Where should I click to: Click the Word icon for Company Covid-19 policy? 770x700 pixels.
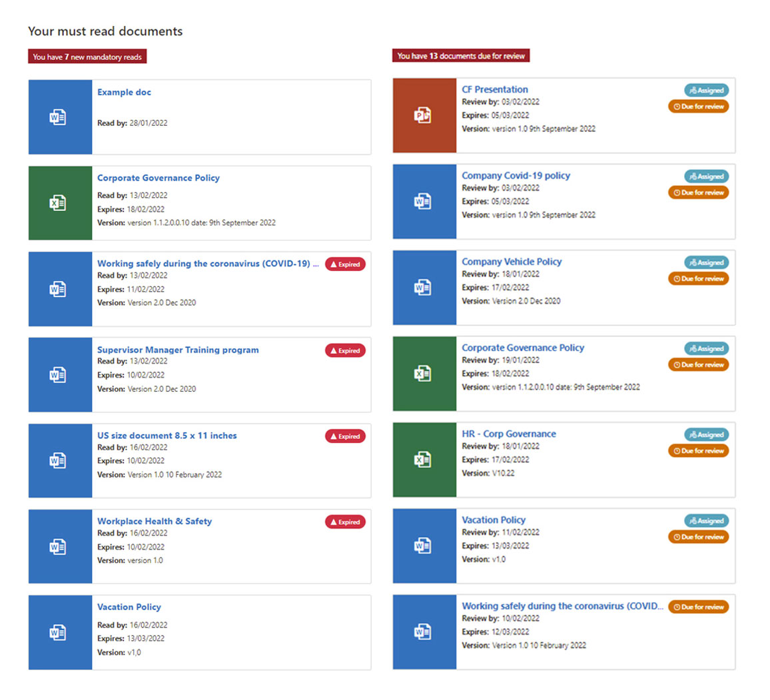[424, 201]
